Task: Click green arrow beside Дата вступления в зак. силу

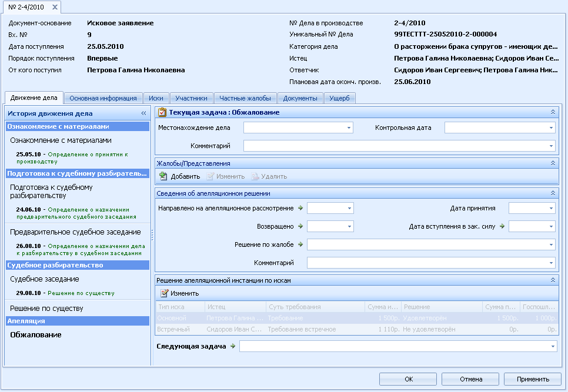Action: tap(502, 226)
